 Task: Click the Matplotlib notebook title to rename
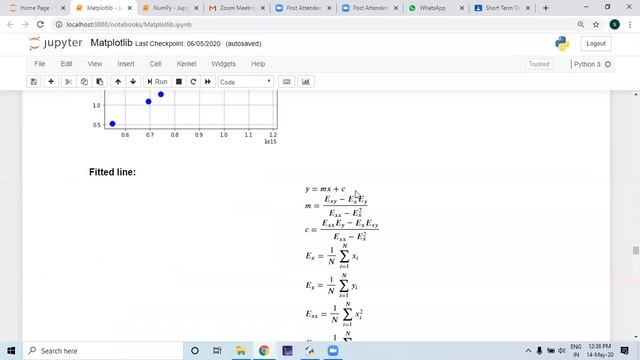point(111,43)
